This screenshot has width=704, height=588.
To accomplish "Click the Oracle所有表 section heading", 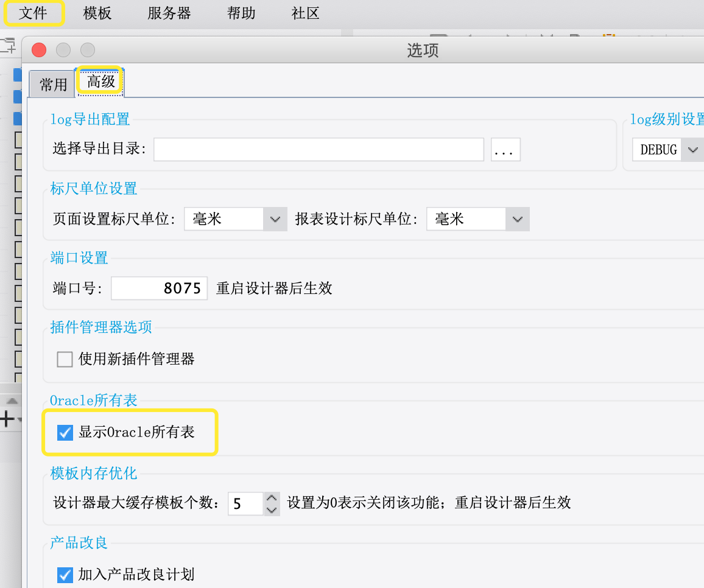I will (x=93, y=400).
